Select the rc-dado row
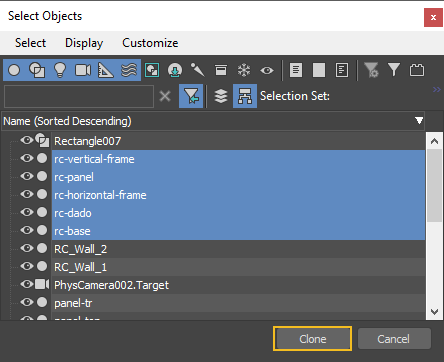 (x=238, y=213)
